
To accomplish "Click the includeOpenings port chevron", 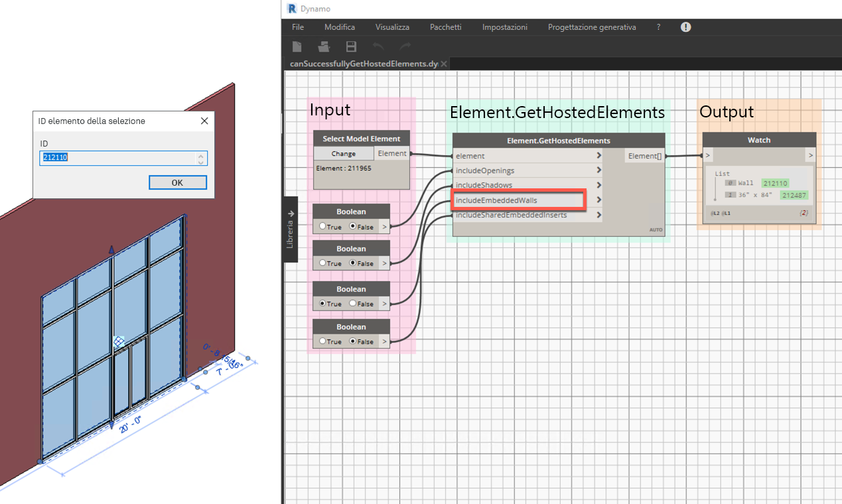I will click(598, 170).
